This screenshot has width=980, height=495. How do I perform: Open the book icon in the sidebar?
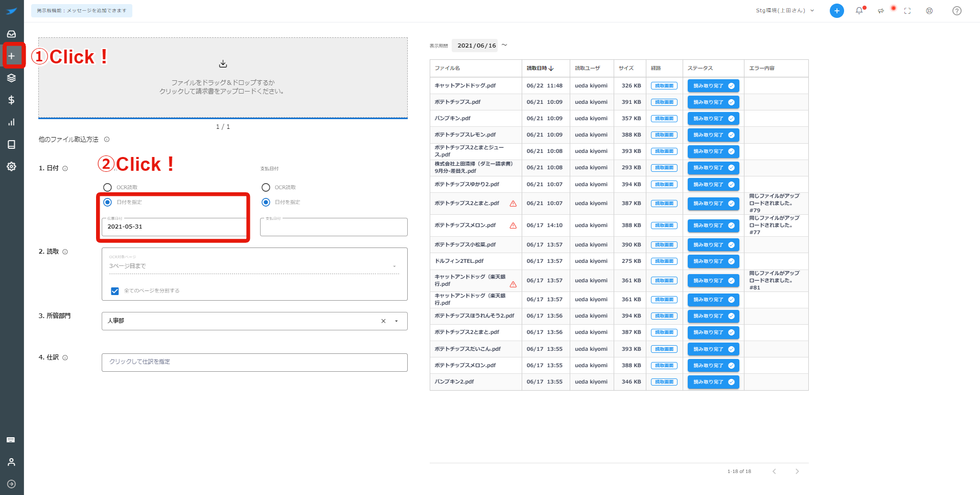(11, 144)
